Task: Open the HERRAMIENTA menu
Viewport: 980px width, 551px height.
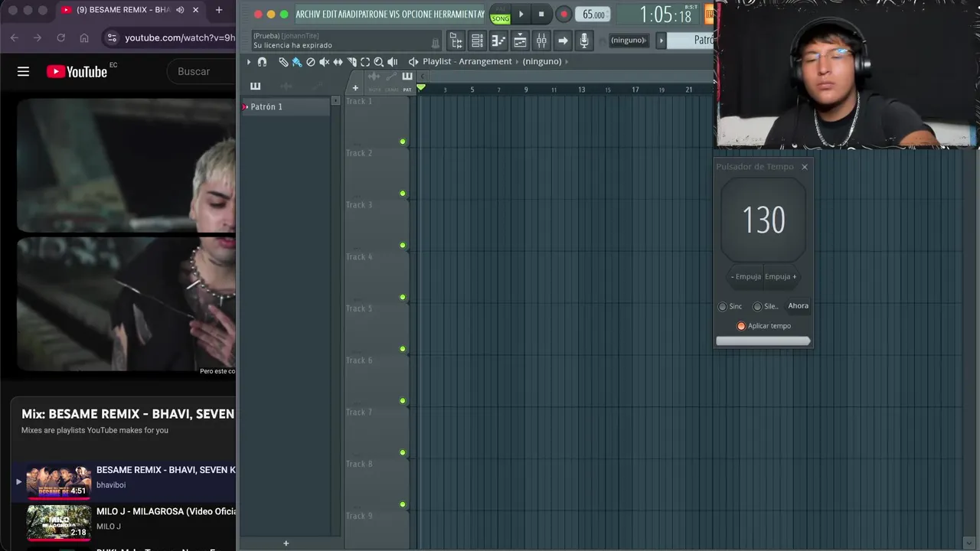Action: coord(457,15)
